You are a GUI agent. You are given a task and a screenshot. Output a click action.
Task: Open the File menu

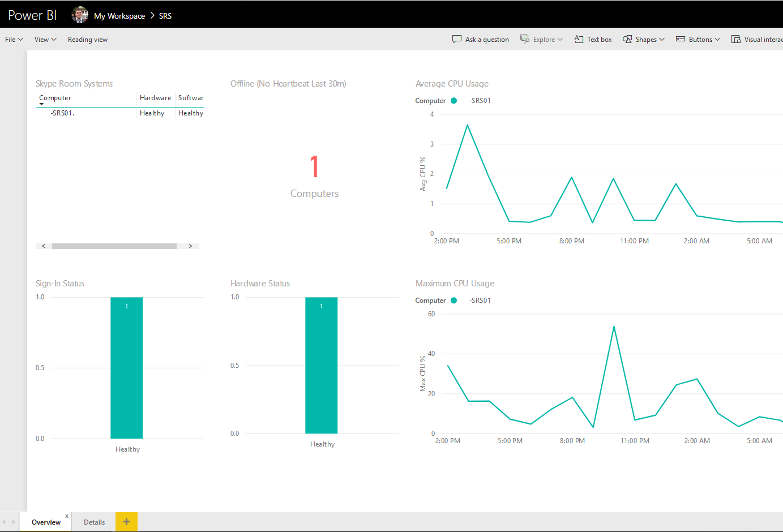click(x=14, y=40)
